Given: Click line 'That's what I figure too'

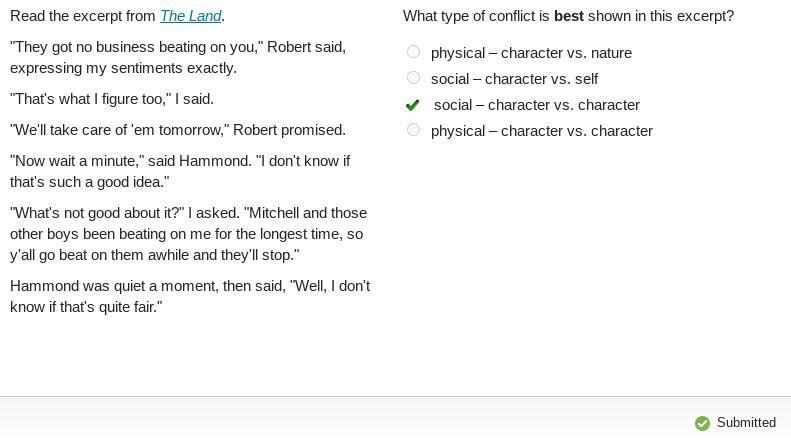Looking at the screenshot, I should [x=112, y=99].
